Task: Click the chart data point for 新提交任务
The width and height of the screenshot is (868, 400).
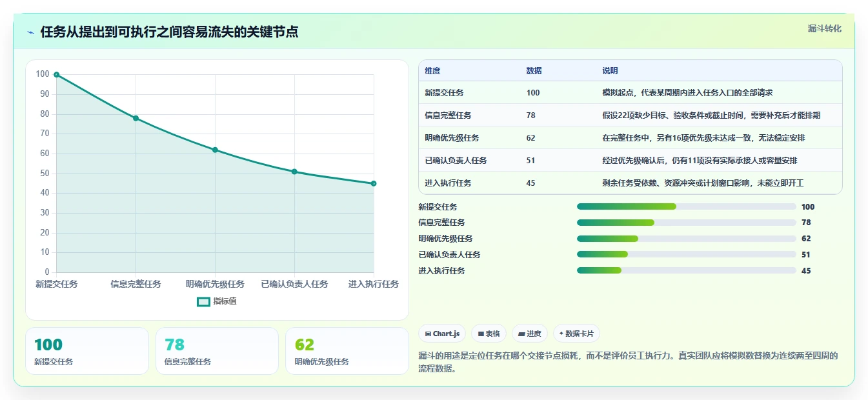Action: point(57,75)
